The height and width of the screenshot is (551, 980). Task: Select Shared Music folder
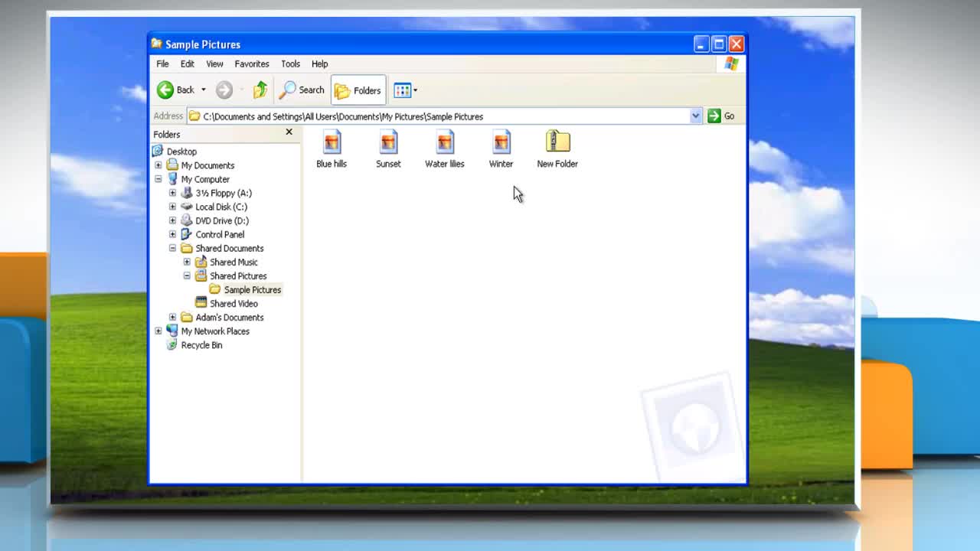tap(234, 262)
